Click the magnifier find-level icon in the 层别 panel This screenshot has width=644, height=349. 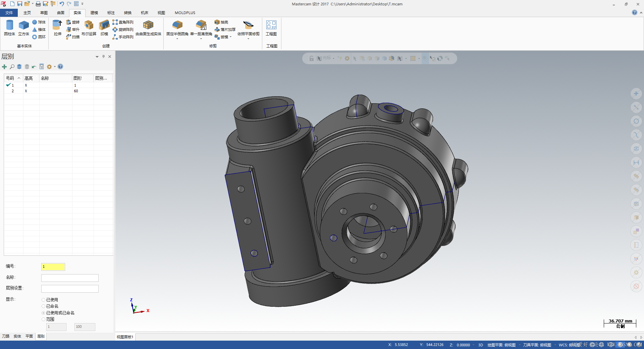click(x=12, y=67)
